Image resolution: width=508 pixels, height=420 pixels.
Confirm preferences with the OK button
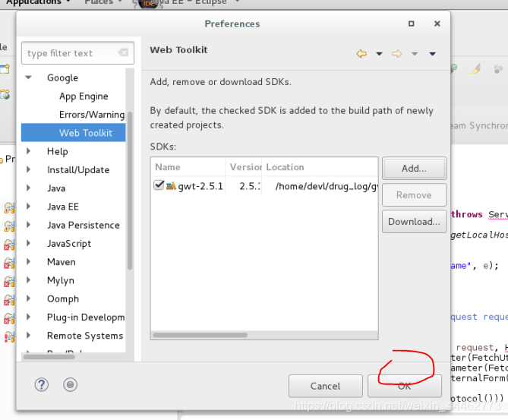[x=404, y=386]
